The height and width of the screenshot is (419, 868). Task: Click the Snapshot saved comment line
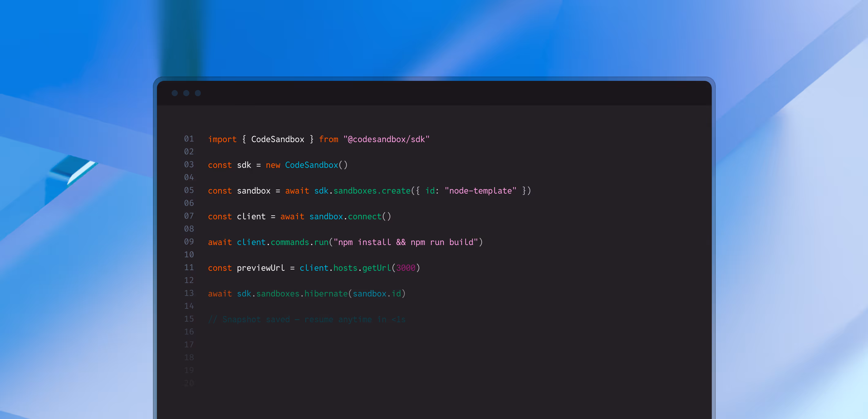point(306,319)
